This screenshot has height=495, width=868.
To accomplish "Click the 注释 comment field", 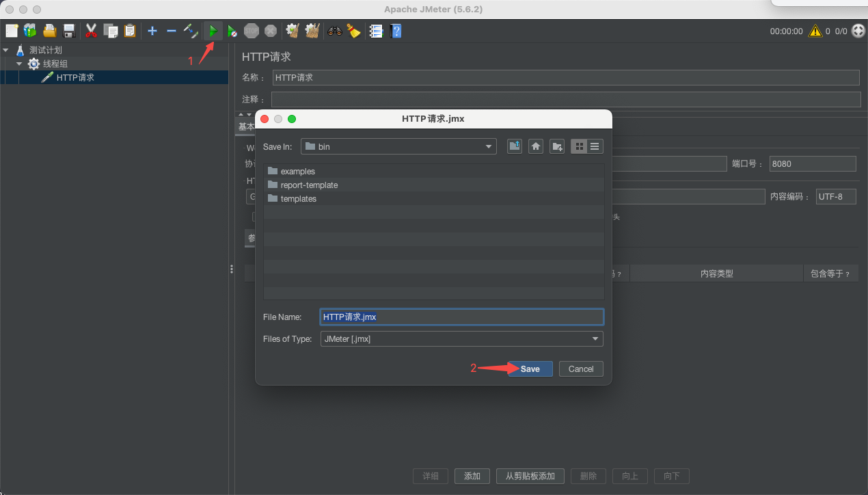I will 566,99.
